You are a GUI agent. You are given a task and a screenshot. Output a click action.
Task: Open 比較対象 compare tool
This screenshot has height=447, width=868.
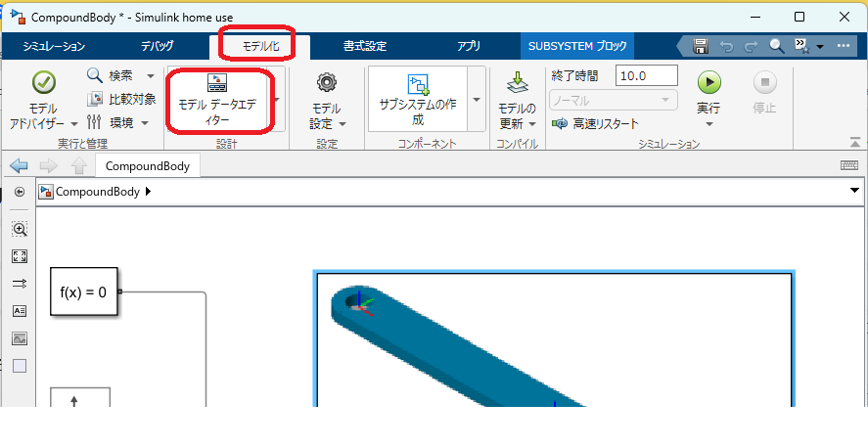[121, 99]
